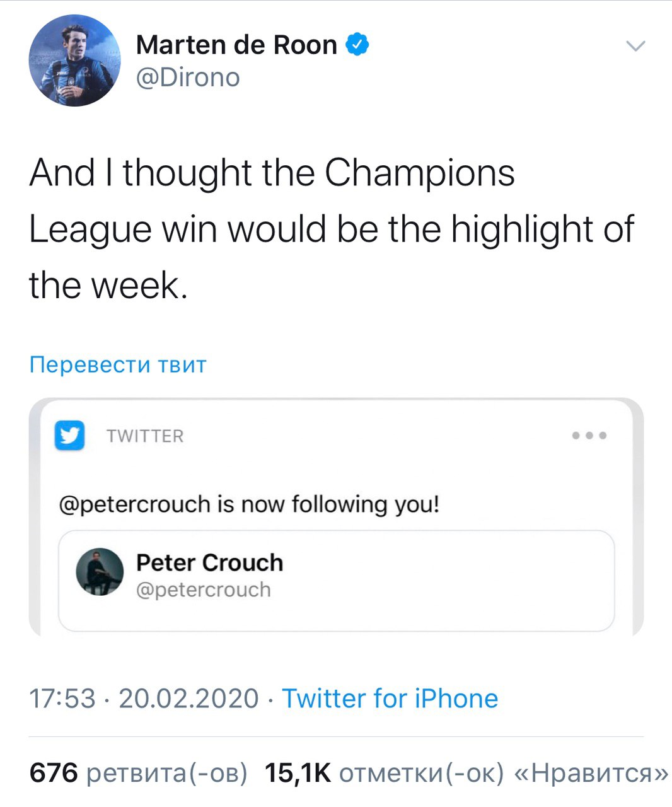Click the Twitter bird icon in notification
Image resolution: width=672 pixels, height=807 pixels.
(x=69, y=436)
